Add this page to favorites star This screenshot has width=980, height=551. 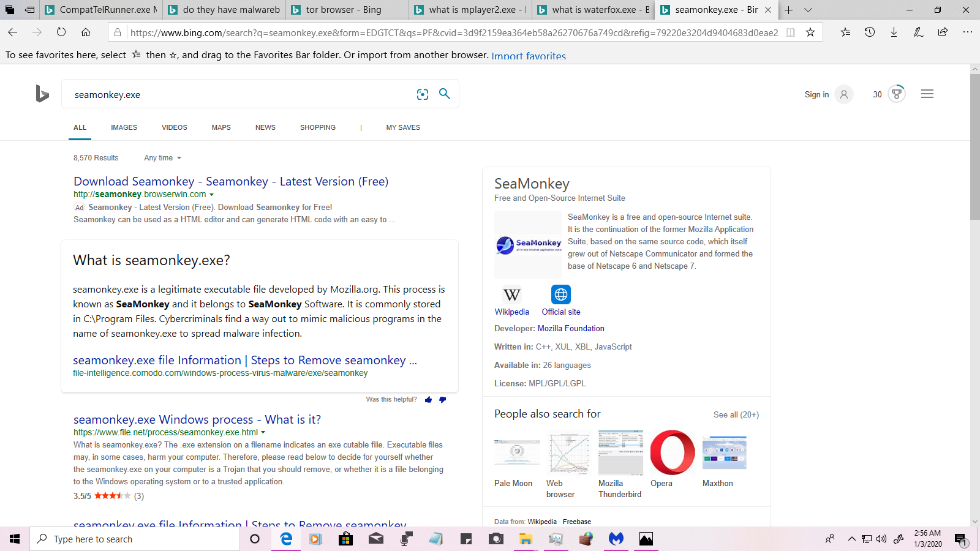click(810, 32)
